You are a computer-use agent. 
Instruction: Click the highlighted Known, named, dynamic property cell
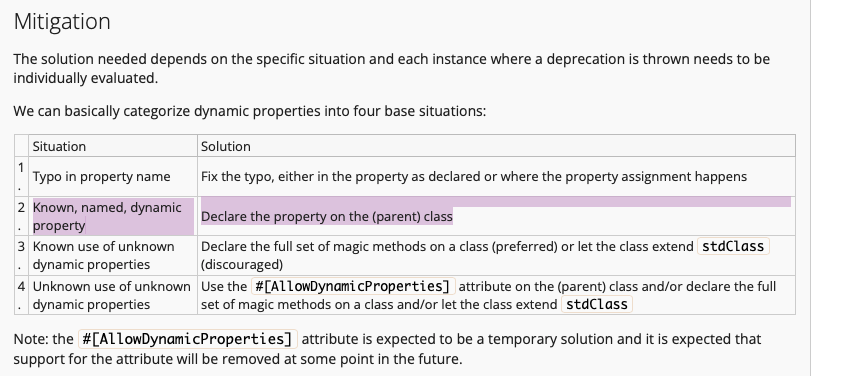coord(113,216)
